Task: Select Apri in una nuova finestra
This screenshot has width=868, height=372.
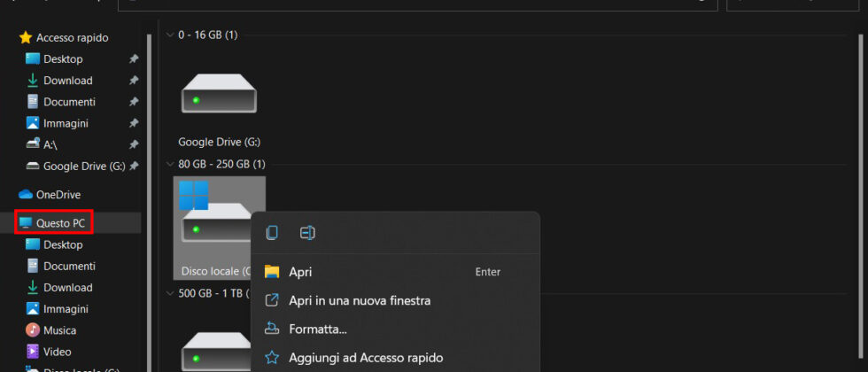Action: [x=360, y=300]
